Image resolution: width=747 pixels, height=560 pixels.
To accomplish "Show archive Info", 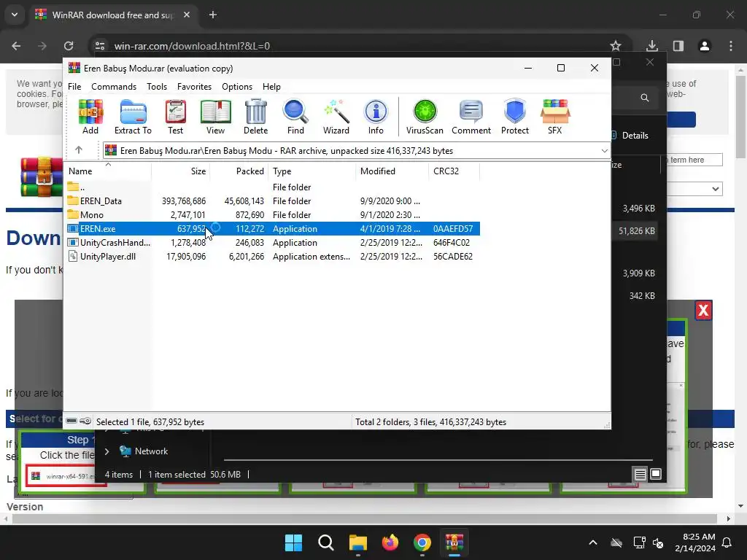I will tap(376, 117).
